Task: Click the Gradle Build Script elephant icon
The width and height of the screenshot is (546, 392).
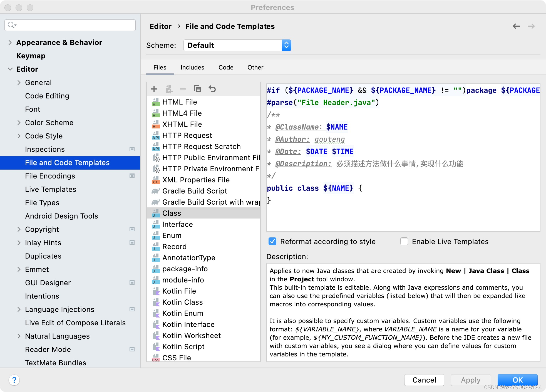Action: click(x=156, y=191)
